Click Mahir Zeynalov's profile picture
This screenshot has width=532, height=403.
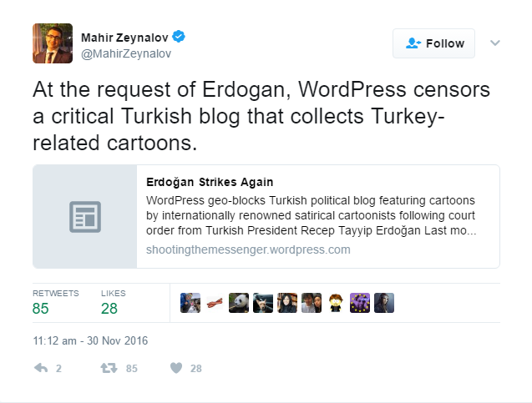[52, 43]
